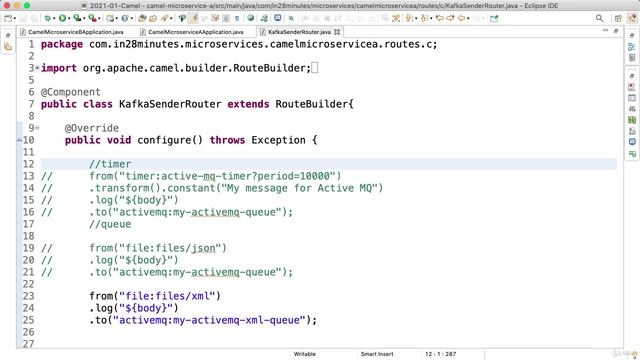This screenshot has height=360, width=640.
Task: Open the Problems view icon in right trim
Action: click(x=632, y=87)
